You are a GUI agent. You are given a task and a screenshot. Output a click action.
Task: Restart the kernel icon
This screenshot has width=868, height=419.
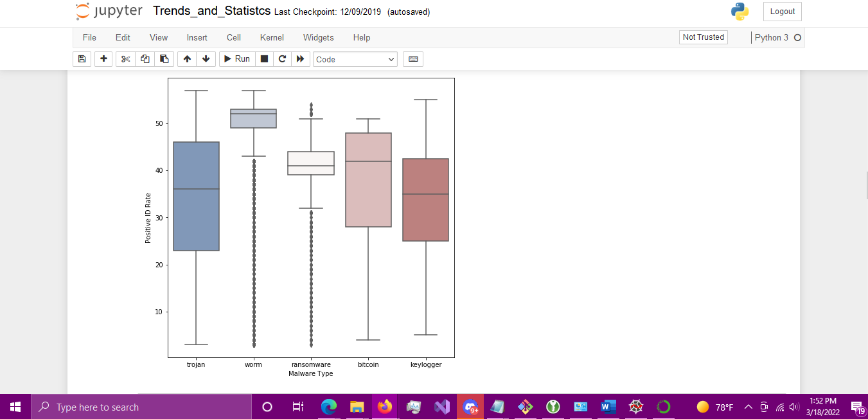[x=282, y=59]
